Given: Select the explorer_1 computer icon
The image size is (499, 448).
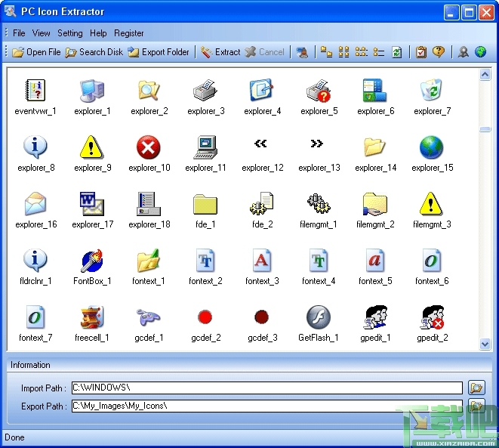Looking at the screenshot, I should [92, 91].
